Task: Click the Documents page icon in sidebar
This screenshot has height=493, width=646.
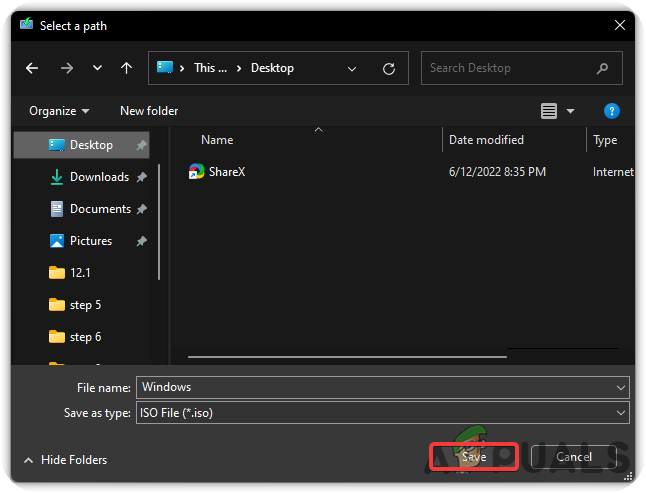Action: coord(57,209)
